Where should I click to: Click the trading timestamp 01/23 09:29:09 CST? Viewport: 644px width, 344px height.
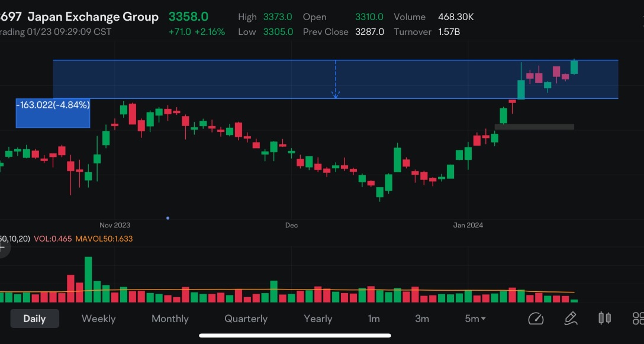[x=69, y=32]
